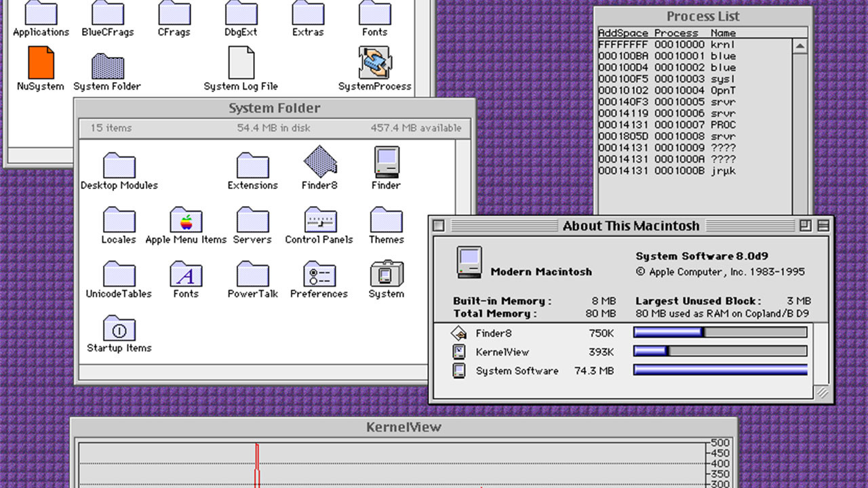Click the Finder8 icon in the memory list

(x=459, y=333)
